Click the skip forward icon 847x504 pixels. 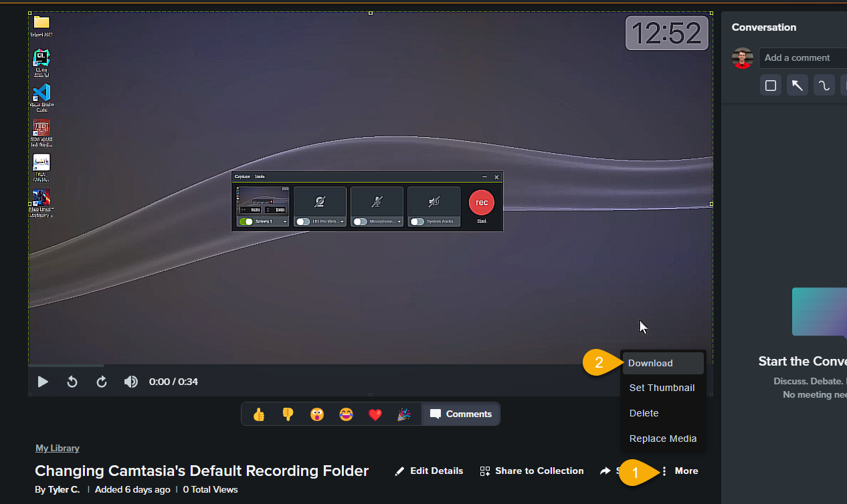(x=102, y=382)
